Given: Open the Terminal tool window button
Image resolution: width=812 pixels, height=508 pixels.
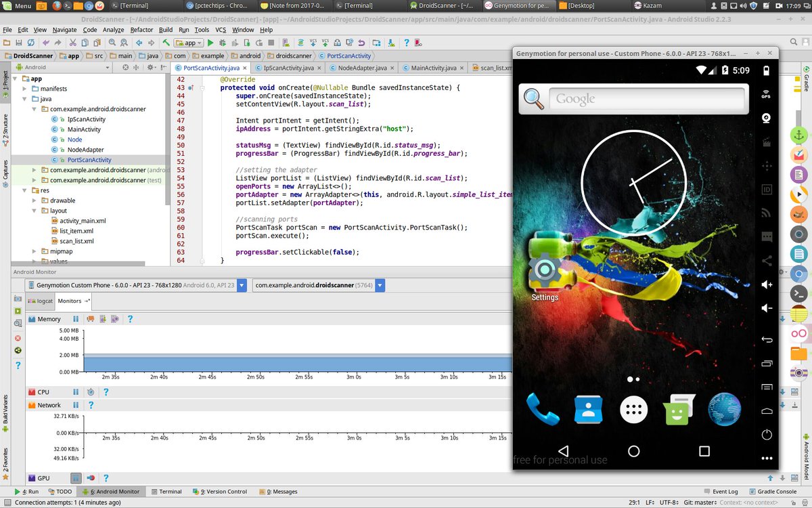Looking at the screenshot, I should 166,492.
